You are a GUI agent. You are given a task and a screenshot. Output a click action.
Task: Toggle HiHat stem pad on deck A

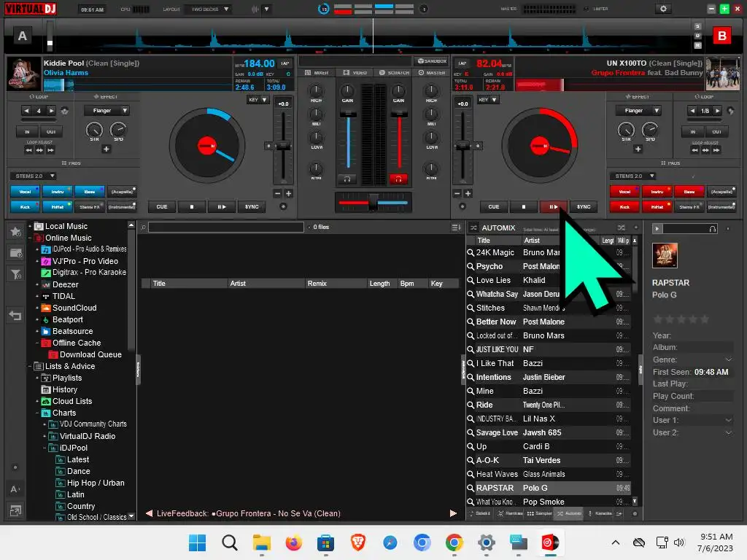[x=58, y=206]
